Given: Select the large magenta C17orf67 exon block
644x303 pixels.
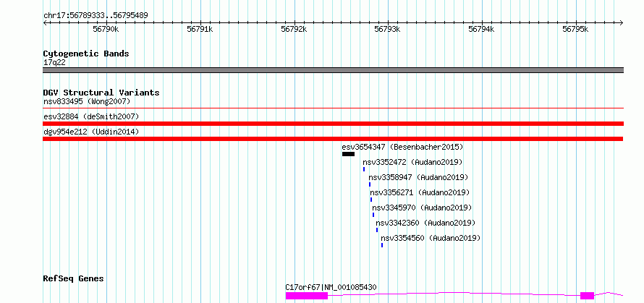Looking at the screenshot, I should pyautogui.click(x=307, y=296).
